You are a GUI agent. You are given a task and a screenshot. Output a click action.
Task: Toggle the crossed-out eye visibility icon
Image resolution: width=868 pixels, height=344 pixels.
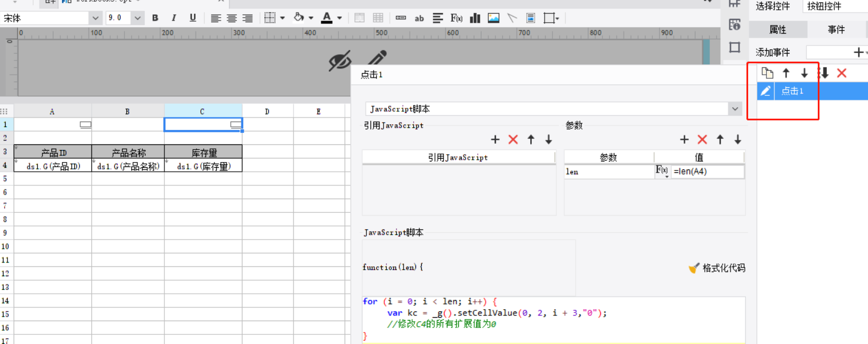coord(340,61)
